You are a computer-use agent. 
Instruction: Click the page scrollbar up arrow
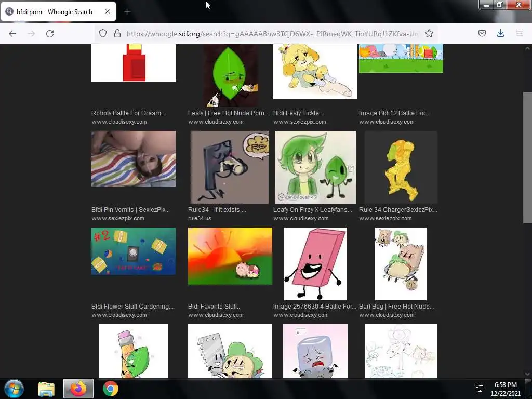[x=528, y=48]
